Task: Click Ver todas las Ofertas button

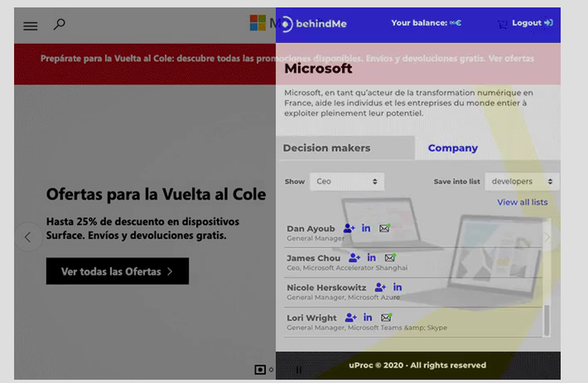Action: point(118,271)
